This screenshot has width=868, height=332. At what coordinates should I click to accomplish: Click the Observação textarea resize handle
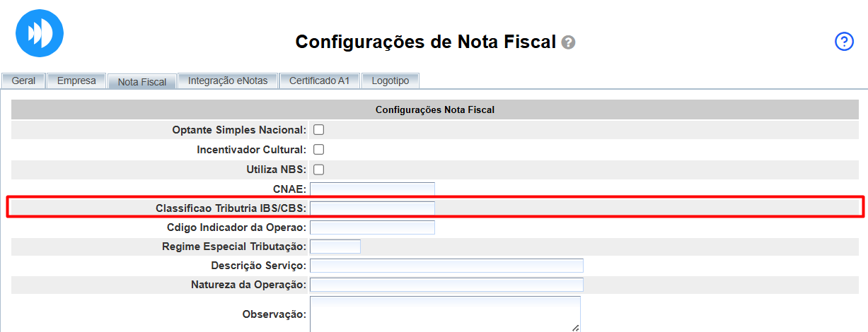coord(576,328)
